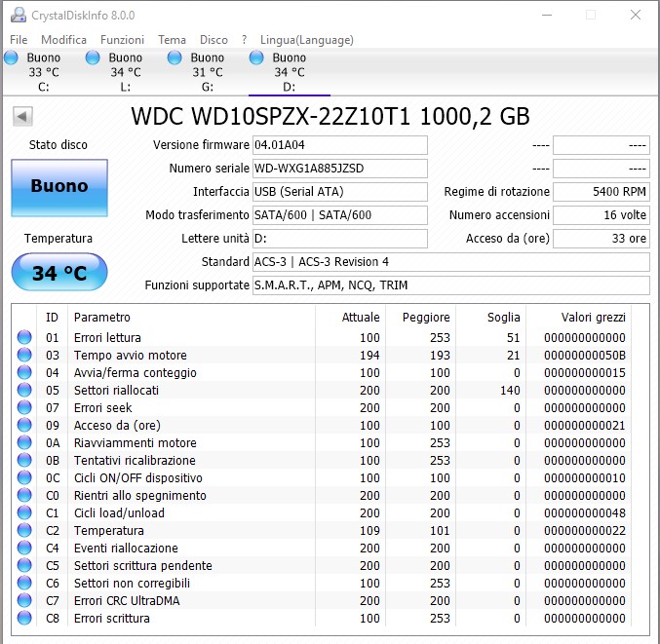Screen dimensions: 660x644
Task: Click the Acceso da (ore) value 33 ore
Action: tap(602, 239)
